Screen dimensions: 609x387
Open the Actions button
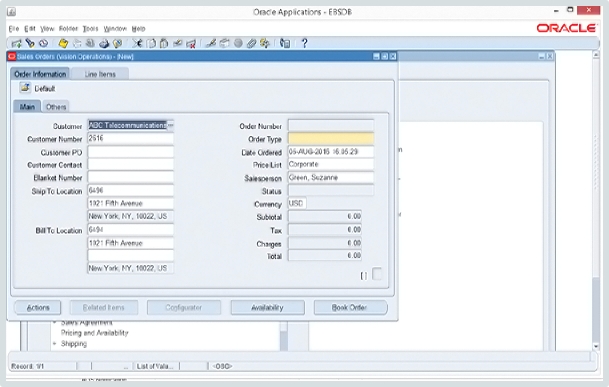pos(38,307)
